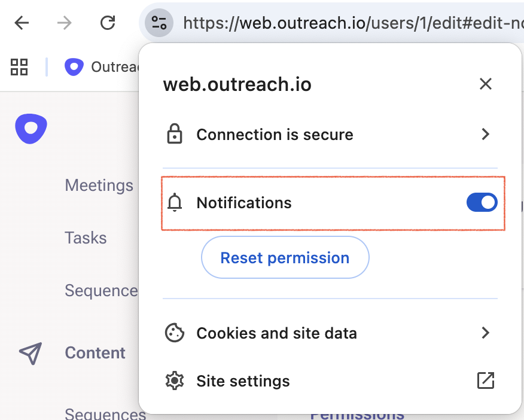Click the cookie icon beside Cookies and site data
Viewport: 524px width, 420px height.
[174, 333]
